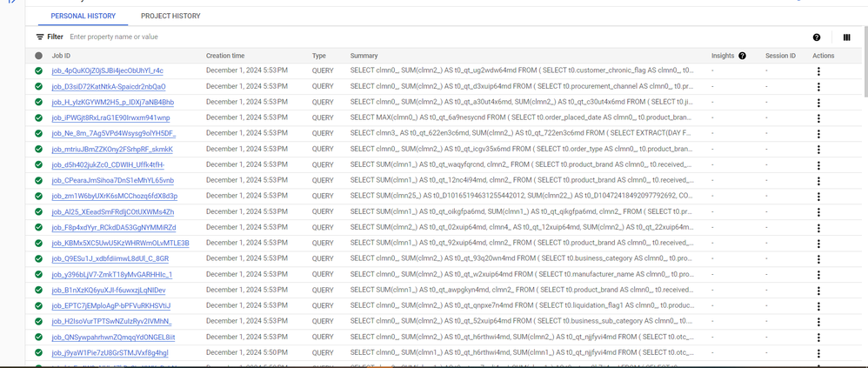Click the summary starting 'SELECT SUM(clmn25_)'
The height and width of the screenshot is (368, 868).
pos(522,196)
